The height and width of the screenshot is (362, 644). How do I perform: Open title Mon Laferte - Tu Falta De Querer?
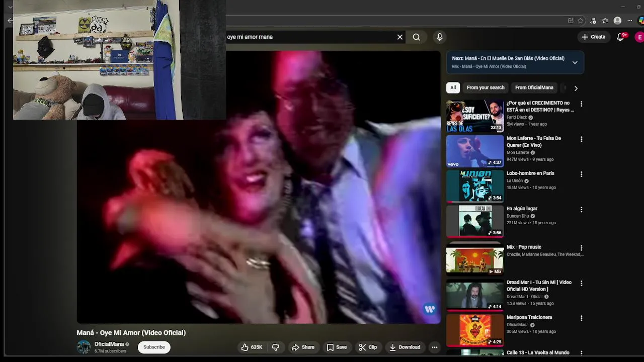coord(534,141)
